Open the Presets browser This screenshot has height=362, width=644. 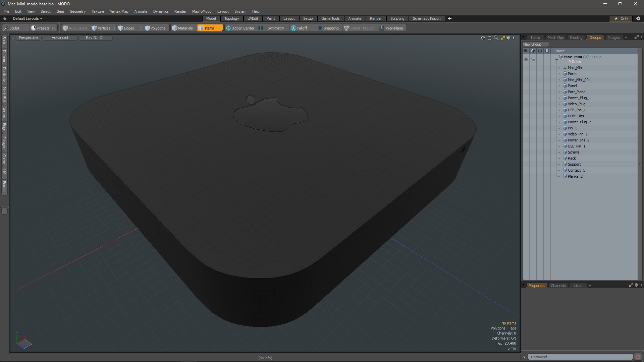(x=44, y=28)
